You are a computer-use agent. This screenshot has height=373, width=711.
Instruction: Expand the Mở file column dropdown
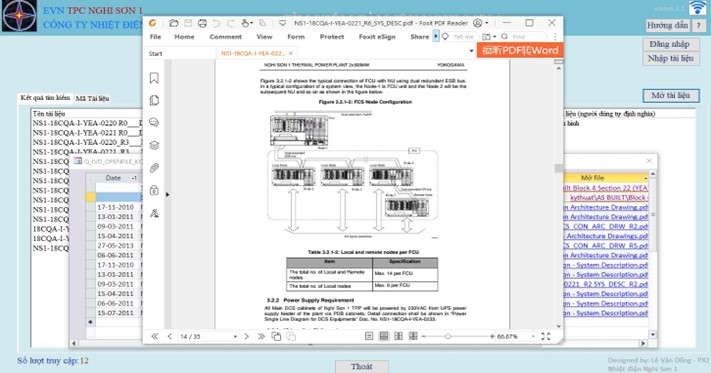(645, 178)
